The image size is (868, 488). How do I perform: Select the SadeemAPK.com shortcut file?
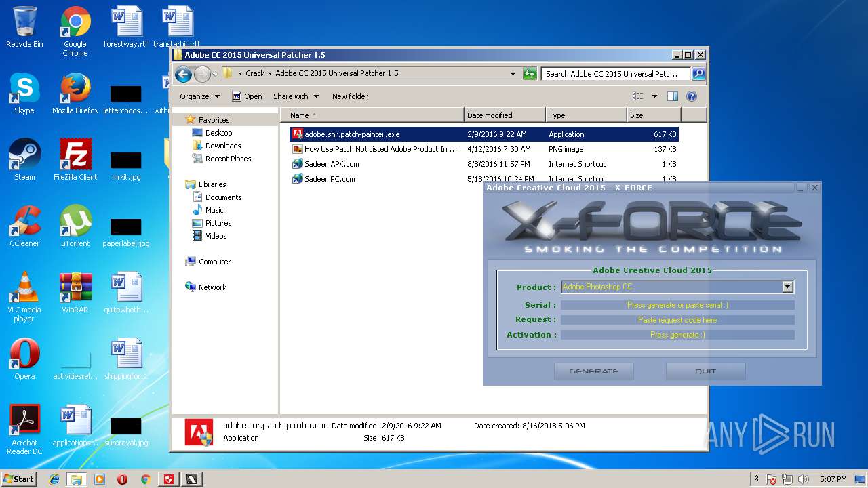(332, 164)
